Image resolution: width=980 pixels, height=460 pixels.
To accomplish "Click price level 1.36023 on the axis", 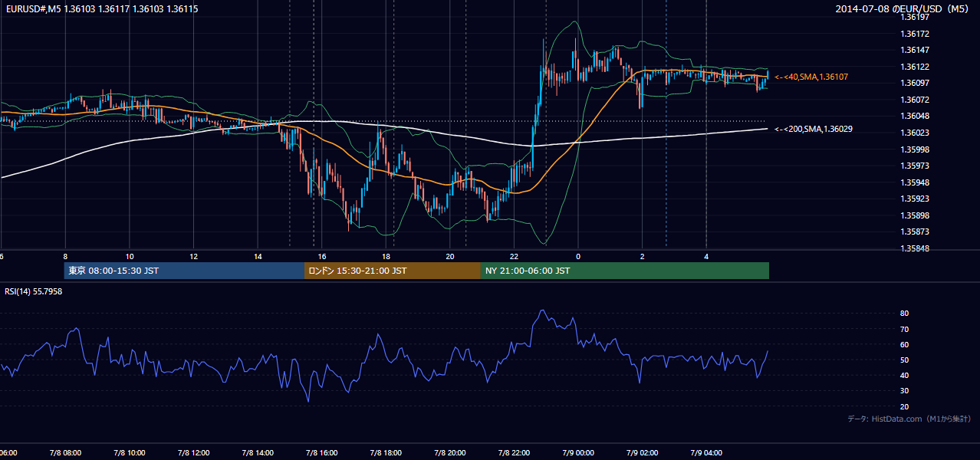I will click(915, 133).
